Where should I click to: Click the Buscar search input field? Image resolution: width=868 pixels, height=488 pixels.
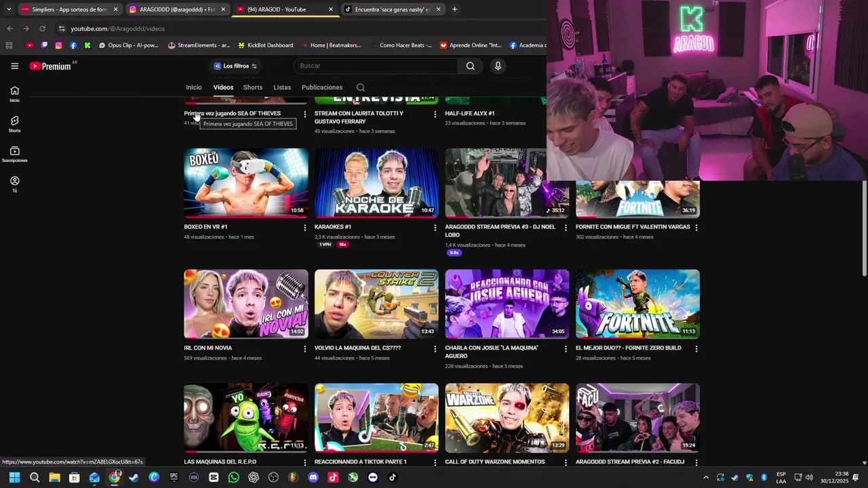[376, 66]
